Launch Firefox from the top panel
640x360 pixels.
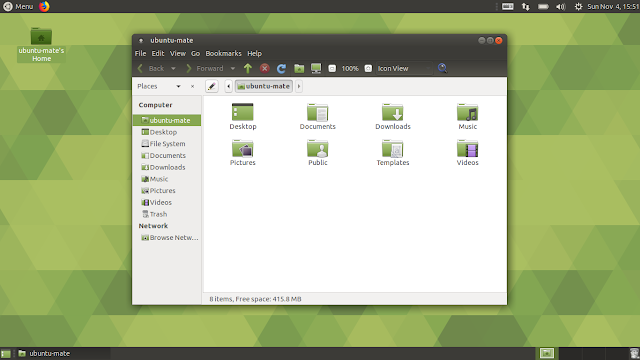pos(44,6)
